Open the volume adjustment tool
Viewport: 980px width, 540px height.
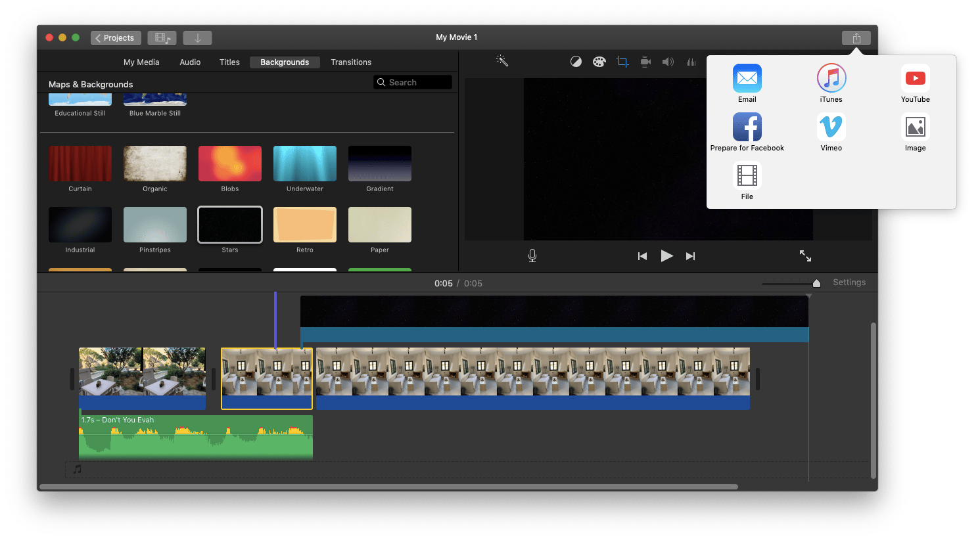(668, 62)
